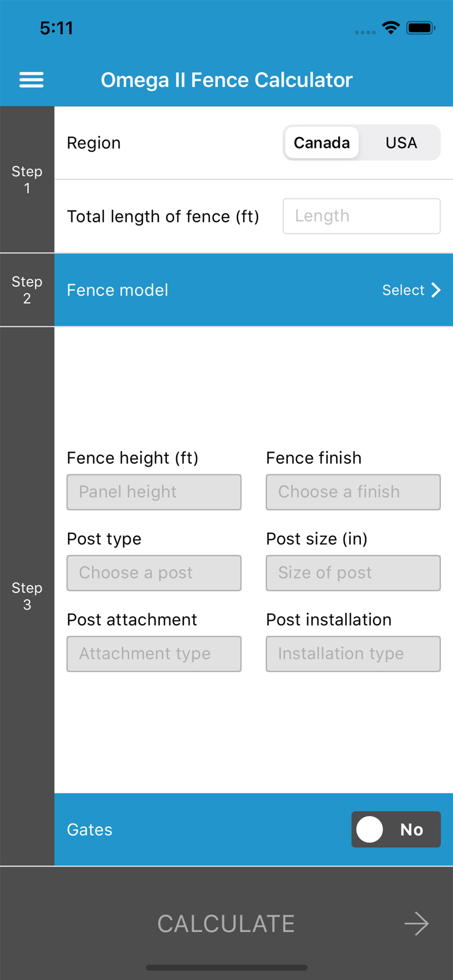The height and width of the screenshot is (980, 453).
Task: Tap the Step 1 sidebar label
Action: pos(27,179)
